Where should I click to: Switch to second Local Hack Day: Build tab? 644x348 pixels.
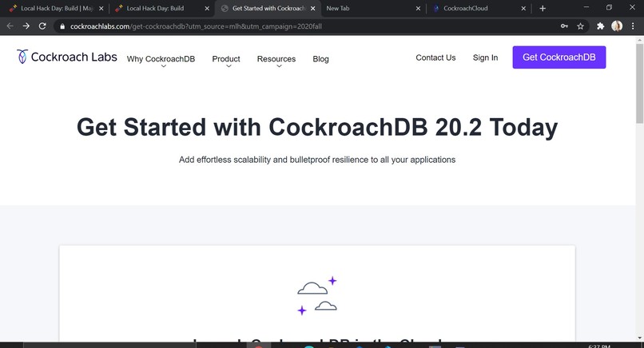tap(161, 8)
